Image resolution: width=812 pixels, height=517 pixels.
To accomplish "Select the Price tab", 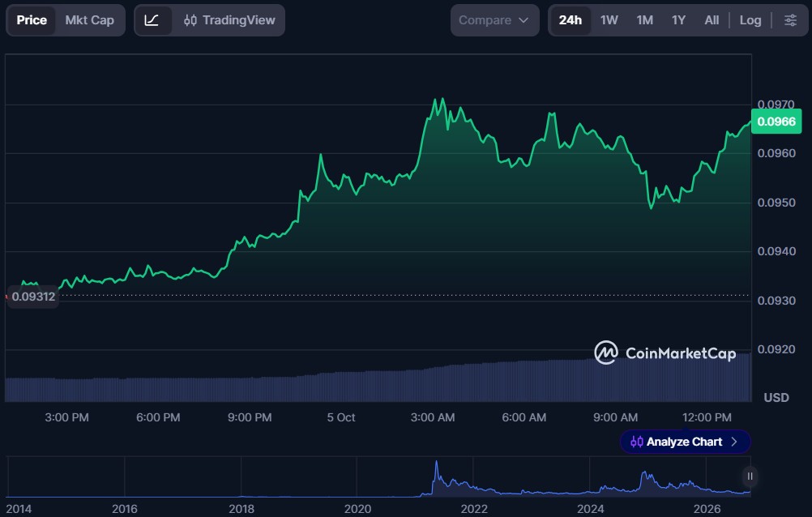I will (32, 20).
